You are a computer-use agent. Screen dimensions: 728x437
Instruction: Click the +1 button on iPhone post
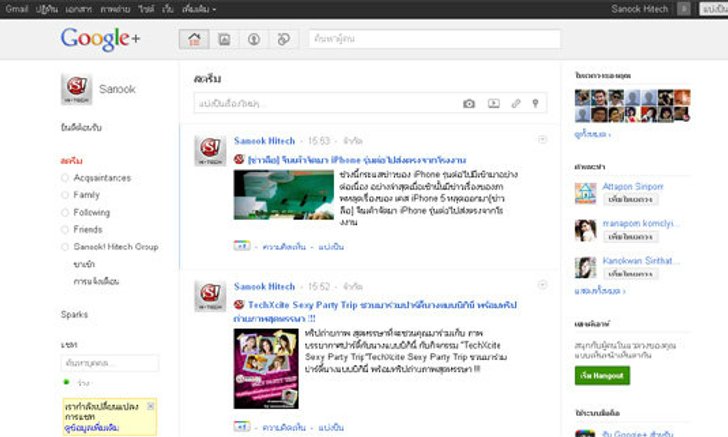[x=241, y=246]
